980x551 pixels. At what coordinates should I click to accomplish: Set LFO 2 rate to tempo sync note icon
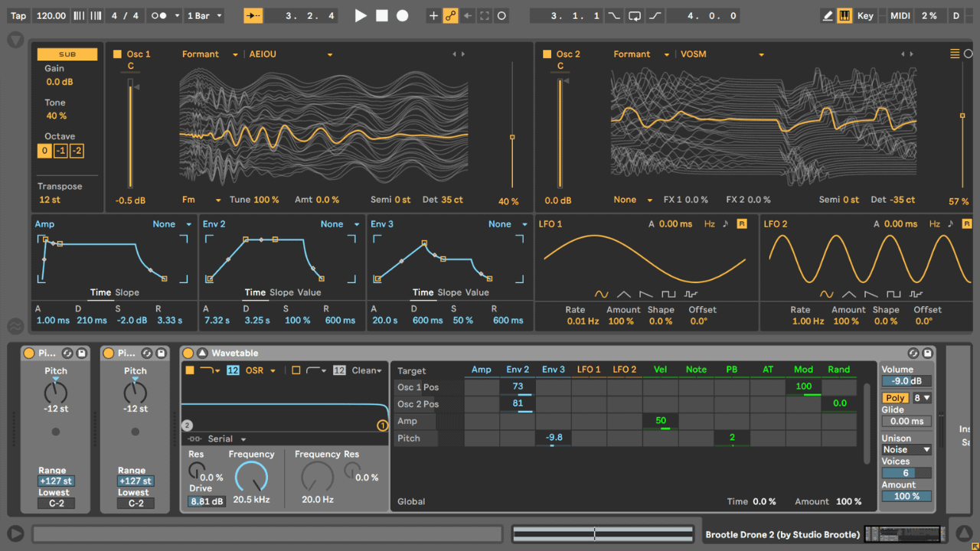(x=950, y=223)
